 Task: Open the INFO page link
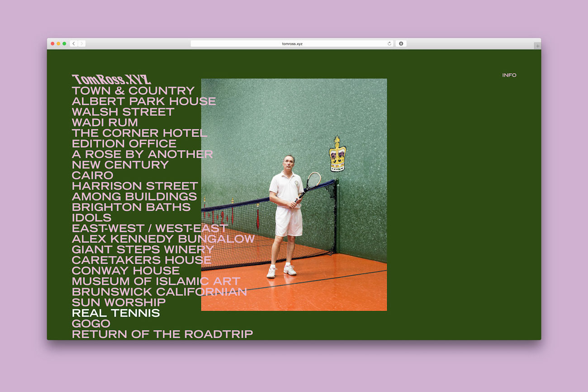coord(509,75)
